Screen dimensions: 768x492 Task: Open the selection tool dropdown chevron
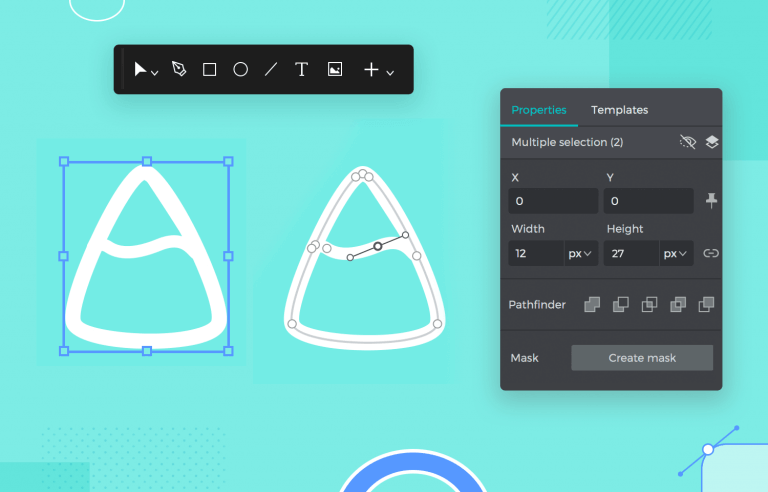[155, 73]
